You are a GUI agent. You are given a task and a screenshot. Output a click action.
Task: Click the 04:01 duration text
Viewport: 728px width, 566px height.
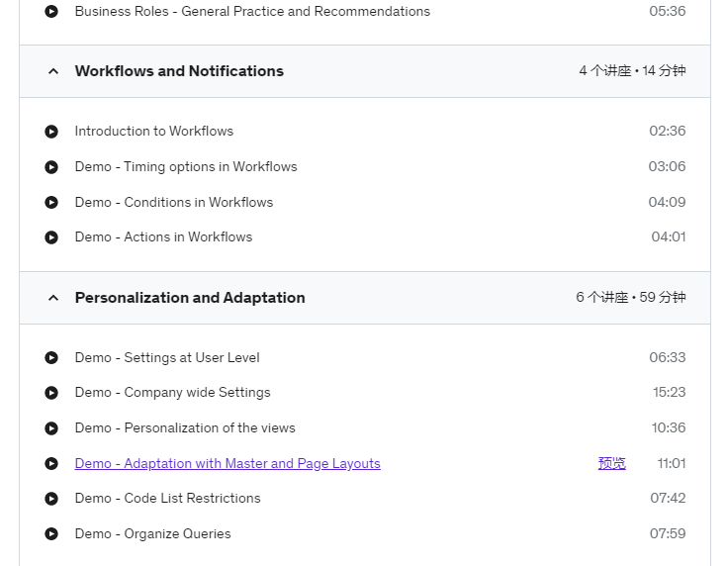tap(669, 236)
